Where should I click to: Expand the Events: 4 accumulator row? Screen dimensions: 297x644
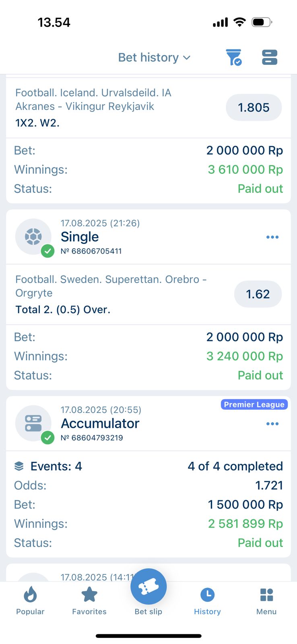[x=48, y=466]
